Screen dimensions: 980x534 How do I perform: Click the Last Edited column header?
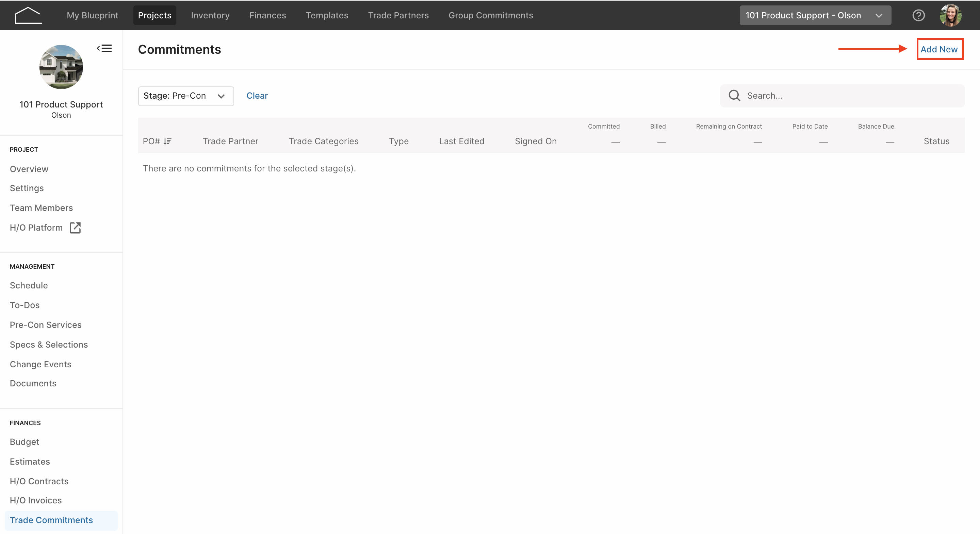click(461, 141)
